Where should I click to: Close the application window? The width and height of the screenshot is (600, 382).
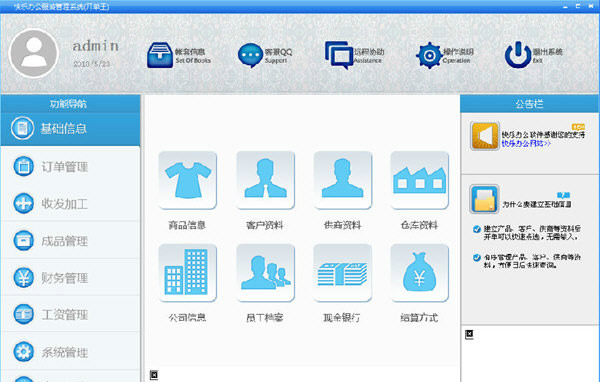click(591, 6)
